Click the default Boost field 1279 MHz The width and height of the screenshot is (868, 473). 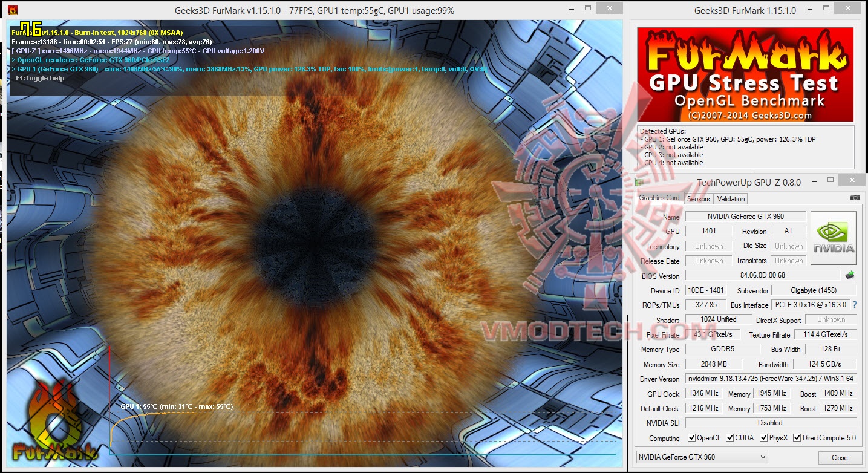(x=838, y=408)
